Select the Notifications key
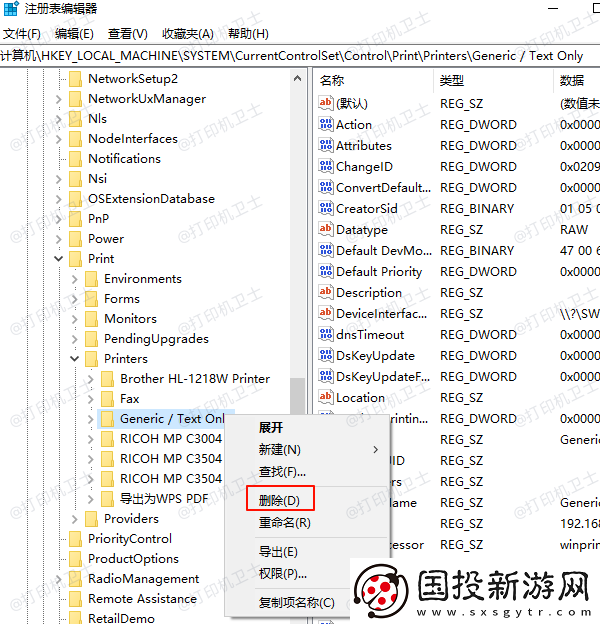 pyautogui.click(x=124, y=159)
